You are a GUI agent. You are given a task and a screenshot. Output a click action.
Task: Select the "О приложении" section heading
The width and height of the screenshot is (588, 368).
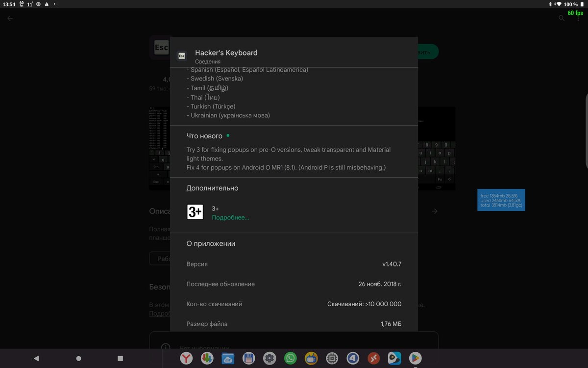211,243
